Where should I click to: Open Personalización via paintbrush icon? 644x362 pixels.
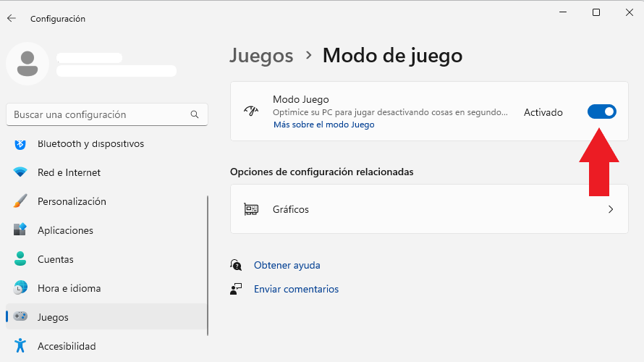tap(20, 201)
